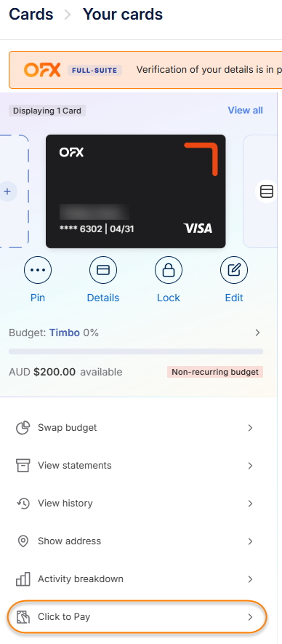Open the Swap budget menu entry

point(135,428)
